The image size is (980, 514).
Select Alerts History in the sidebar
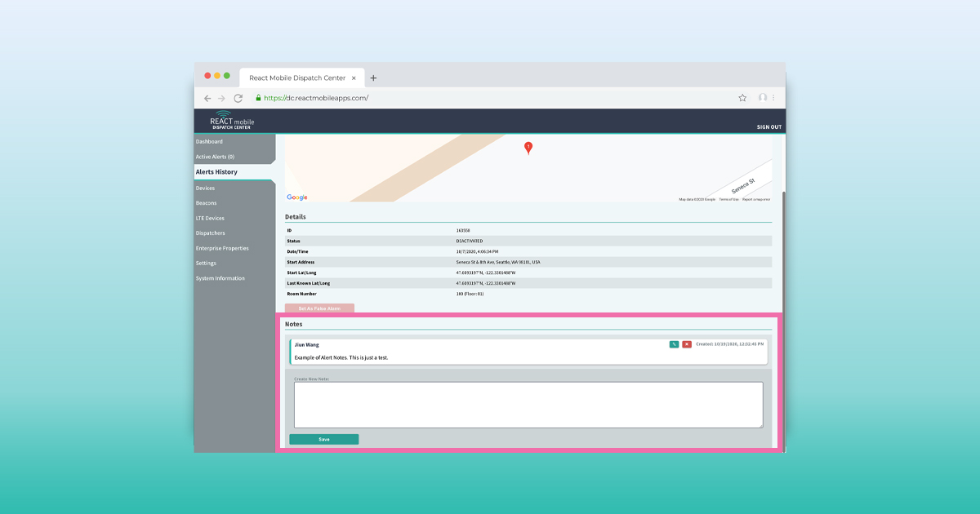coord(216,172)
